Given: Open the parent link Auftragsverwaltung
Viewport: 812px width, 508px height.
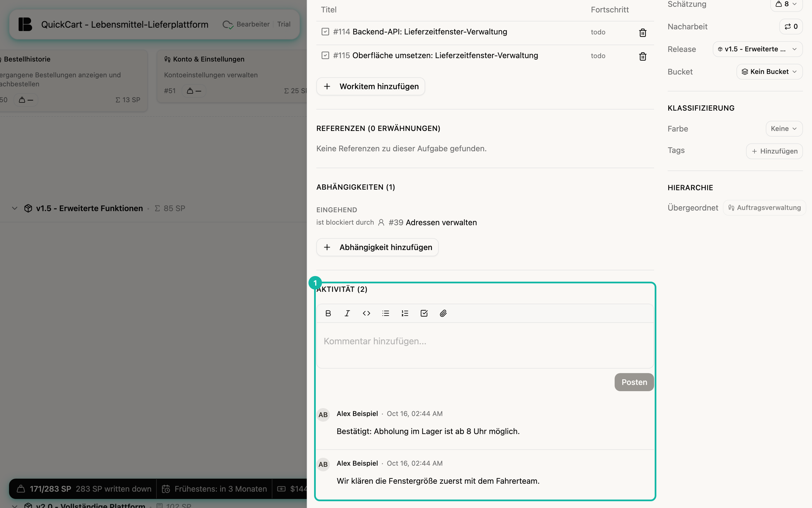Looking at the screenshot, I should pos(764,208).
